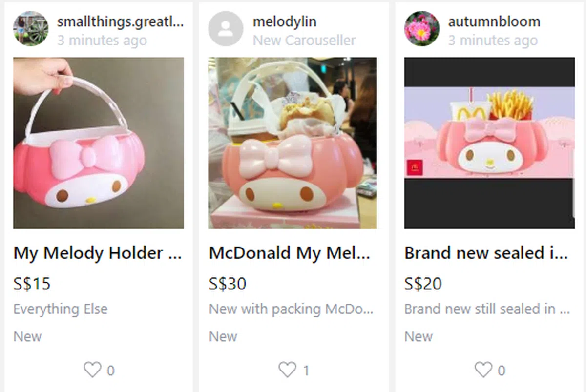Click the smallthings.greatl username
The width and height of the screenshot is (586, 392).
120,21
